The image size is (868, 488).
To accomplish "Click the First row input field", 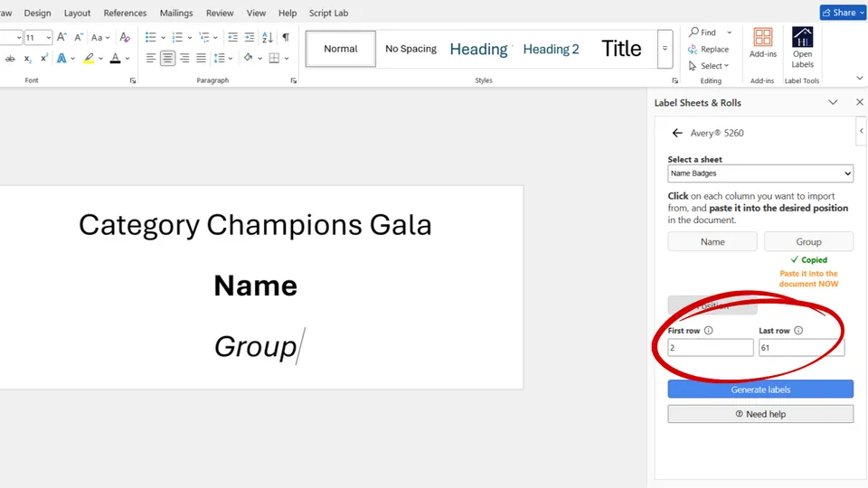I will 711,347.
